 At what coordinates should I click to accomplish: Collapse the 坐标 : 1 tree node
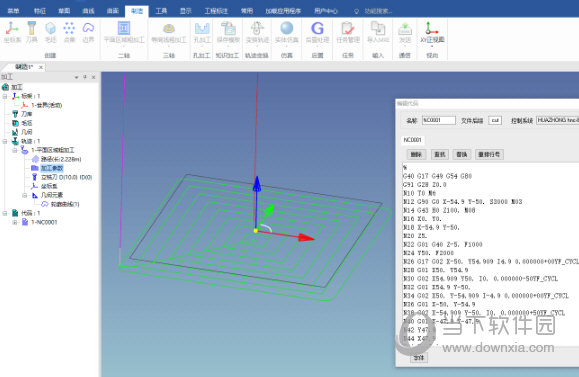pos(5,96)
